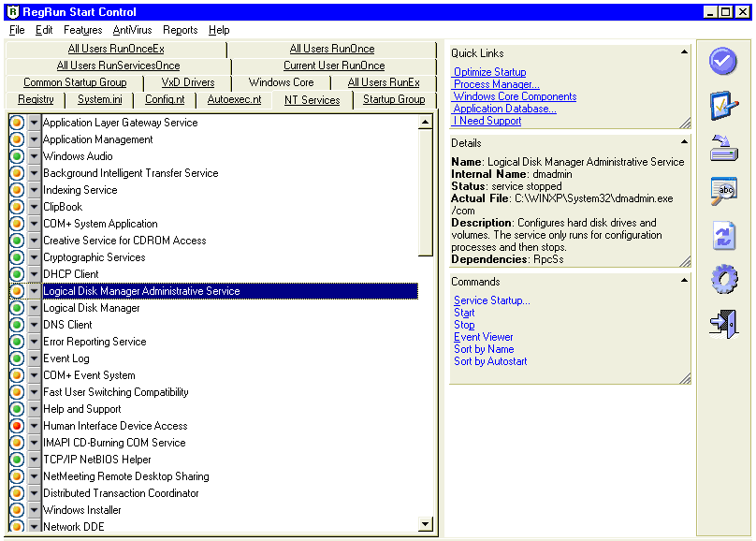The height and width of the screenshot is (541, 756).
Task: Open dropdown arrow beside Event Log
Action: (34, 358)
